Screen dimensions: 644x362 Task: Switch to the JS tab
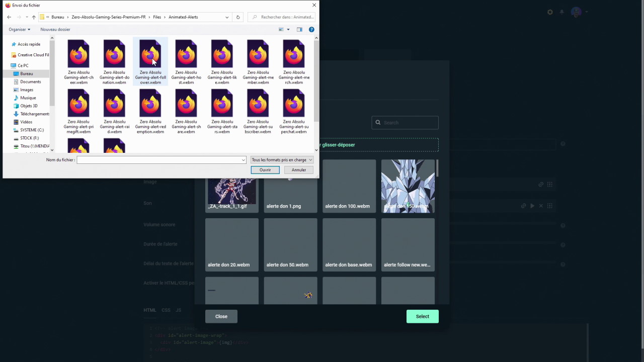178,310
